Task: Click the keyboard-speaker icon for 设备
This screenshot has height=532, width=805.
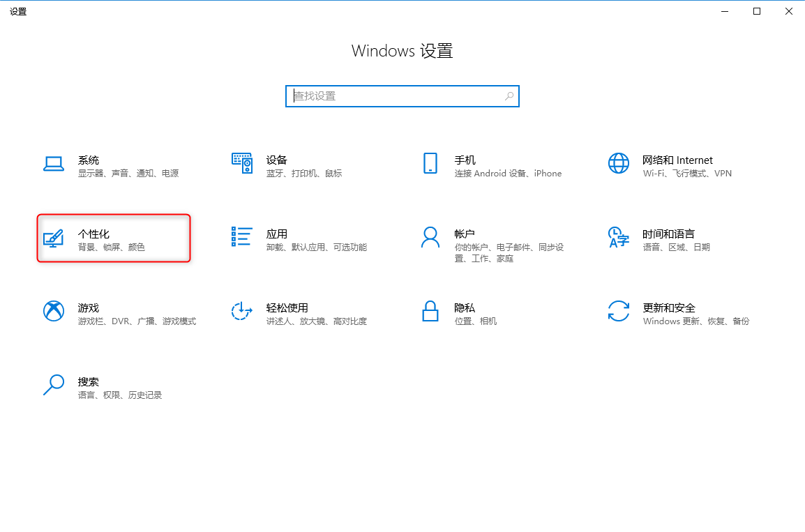Action: pyautogui.click(x=242, y=163)
